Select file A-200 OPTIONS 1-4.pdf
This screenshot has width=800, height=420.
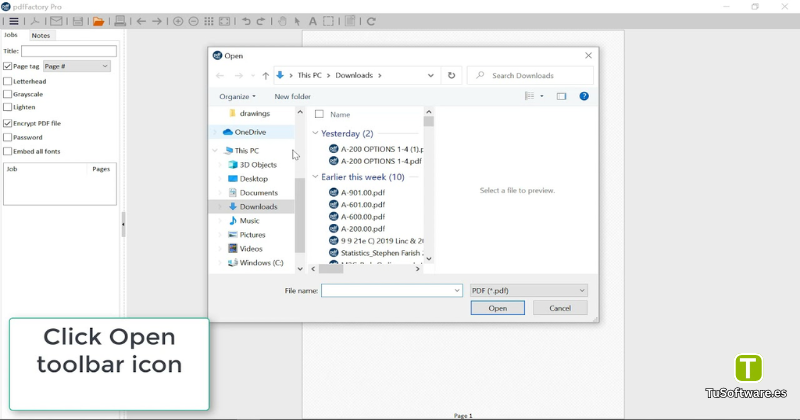381,161
